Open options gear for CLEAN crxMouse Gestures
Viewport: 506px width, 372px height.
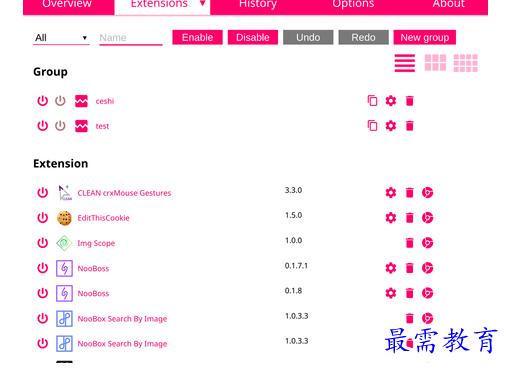pos(391,193)
